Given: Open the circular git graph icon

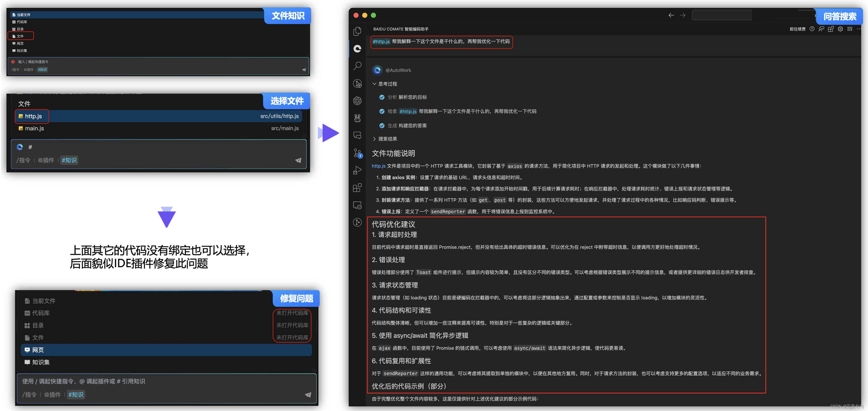Looking at the screenshot, I should (357, 222).
